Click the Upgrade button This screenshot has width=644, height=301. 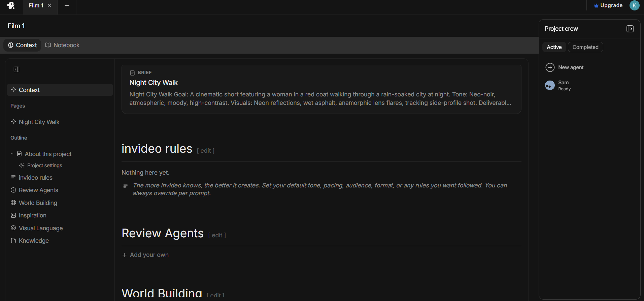(608, 5)
